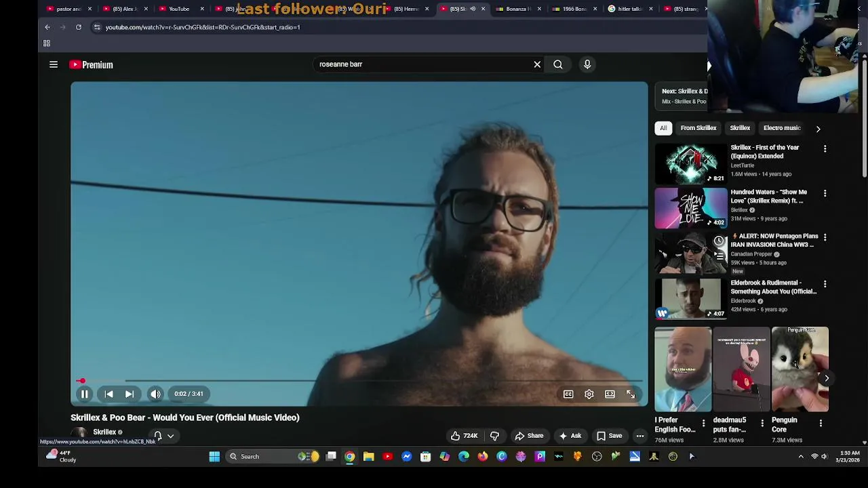
Task: View site information icon in address bar
Action: pos(97,27)
